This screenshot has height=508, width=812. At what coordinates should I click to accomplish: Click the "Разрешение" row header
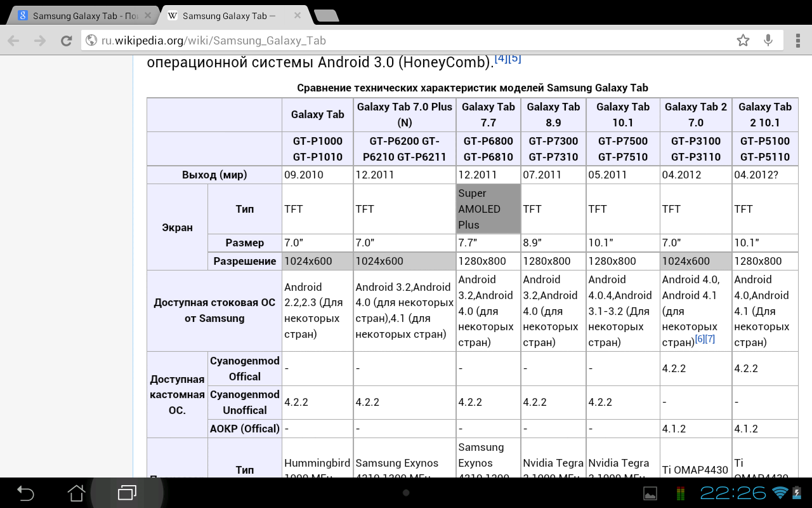(x=245, y=261)
